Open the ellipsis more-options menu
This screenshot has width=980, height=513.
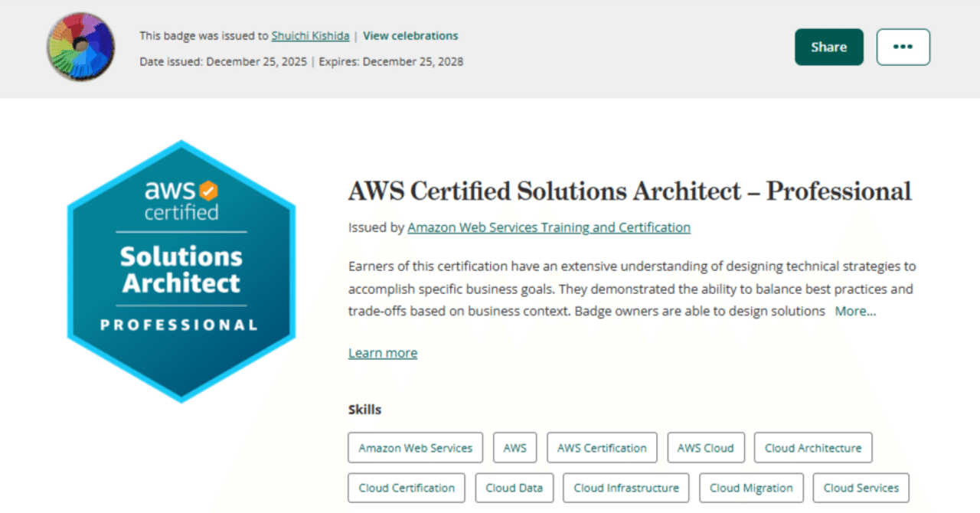coord(903,47)
